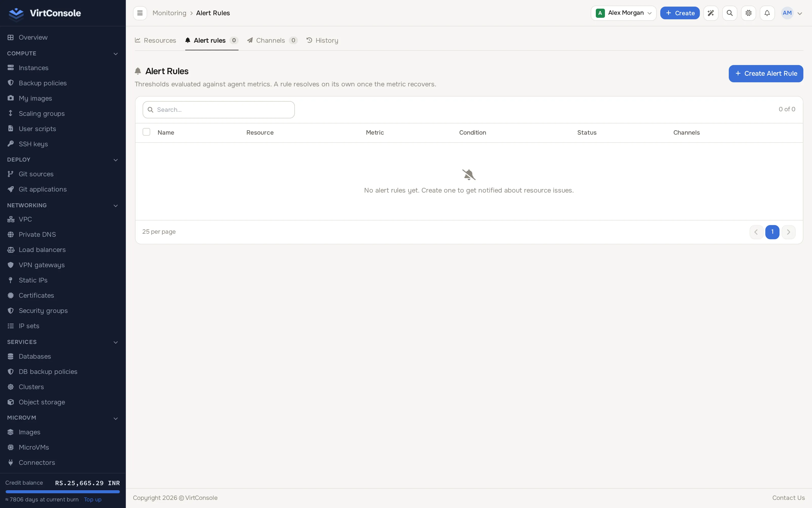Click the Metric column header
The image size is (812, 508).
point(375,132)
